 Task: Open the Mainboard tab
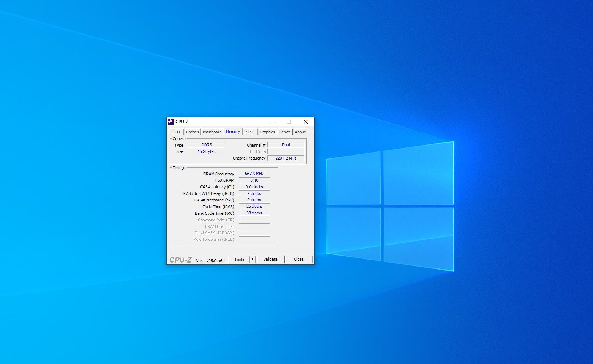click(x=212, y=132)
